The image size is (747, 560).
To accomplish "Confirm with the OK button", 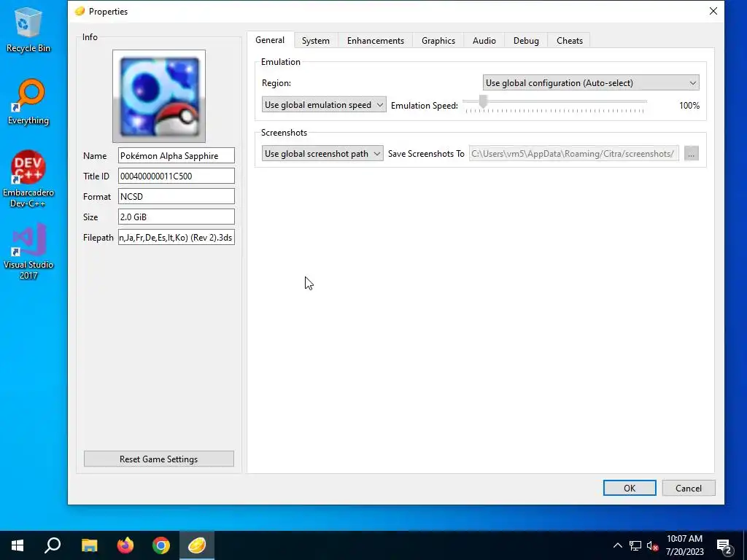I will click(630, 488).
